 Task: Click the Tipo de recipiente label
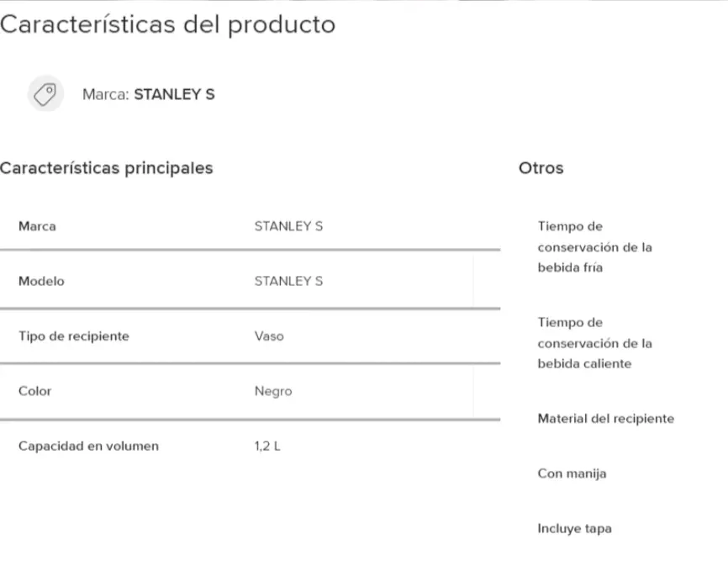tap(74, 336)
